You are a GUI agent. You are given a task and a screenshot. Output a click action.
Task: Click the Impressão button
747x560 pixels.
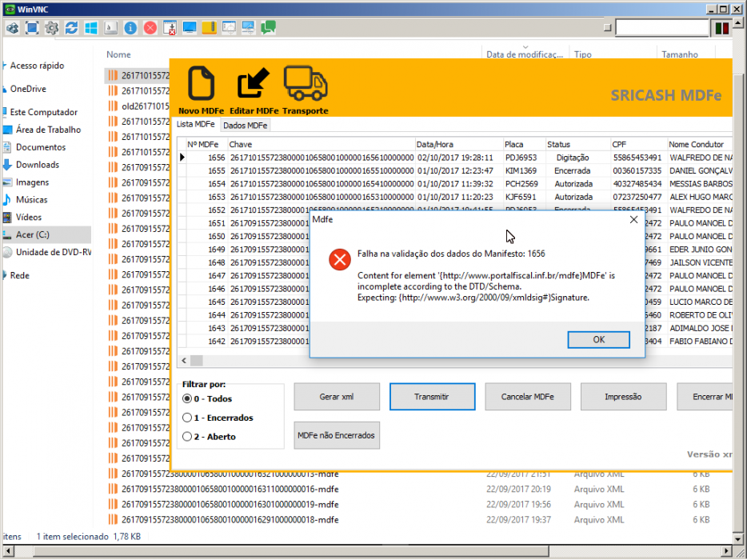(x=623, y=397)
